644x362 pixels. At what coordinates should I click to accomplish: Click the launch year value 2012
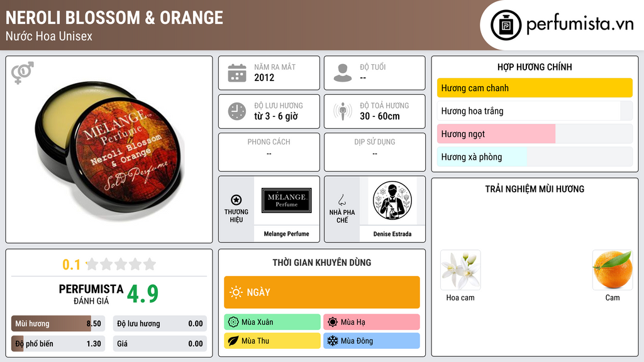coord(264,77)
